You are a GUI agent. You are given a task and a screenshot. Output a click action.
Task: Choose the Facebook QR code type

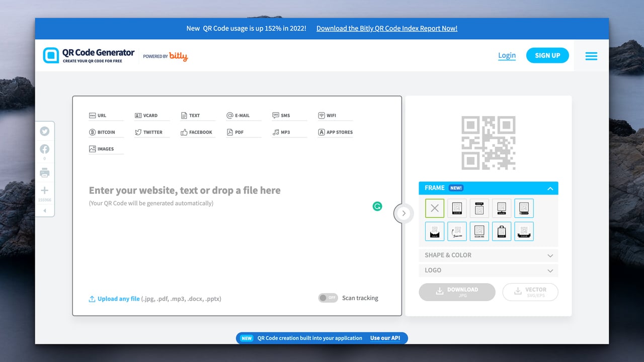tap(198, 132)
